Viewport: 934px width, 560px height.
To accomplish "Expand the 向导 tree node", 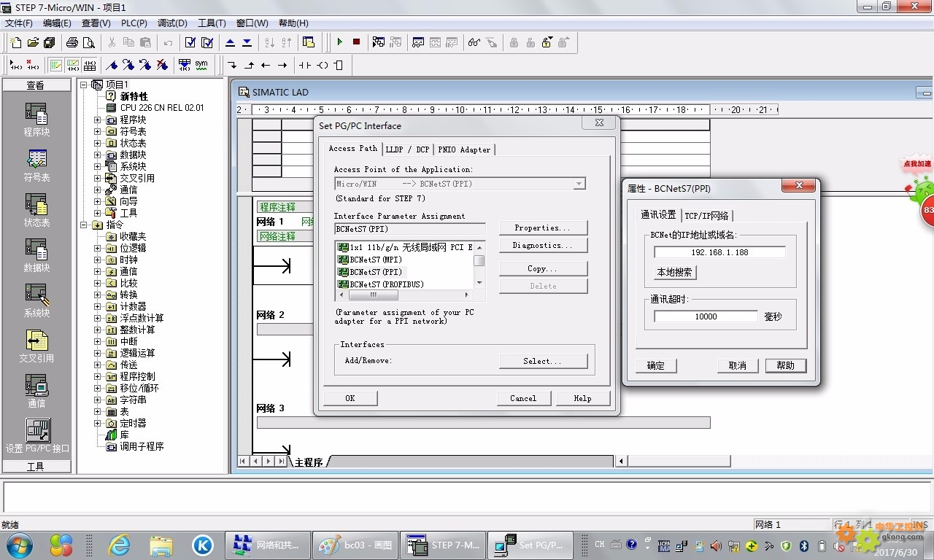I will click(98, 201).
